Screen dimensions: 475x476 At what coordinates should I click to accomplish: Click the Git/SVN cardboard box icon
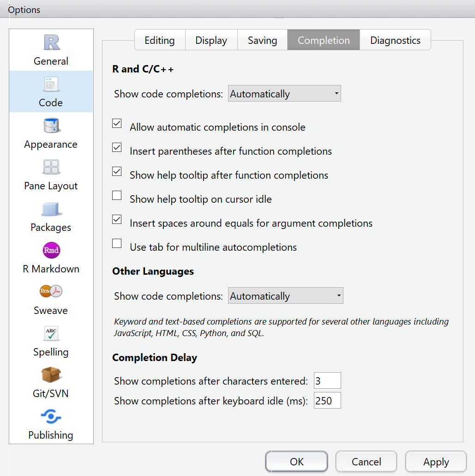[51, 375]
